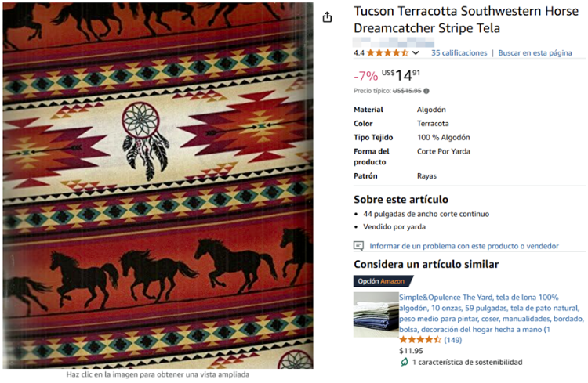
Task: Click Buscar en esta página link
Action: pos(535,52)
